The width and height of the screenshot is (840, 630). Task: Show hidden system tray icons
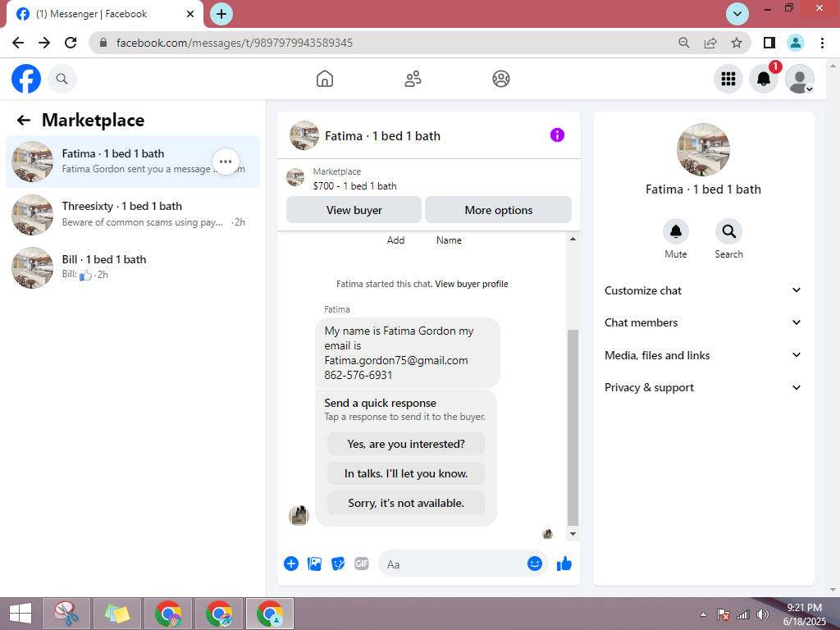click(703, 615)
